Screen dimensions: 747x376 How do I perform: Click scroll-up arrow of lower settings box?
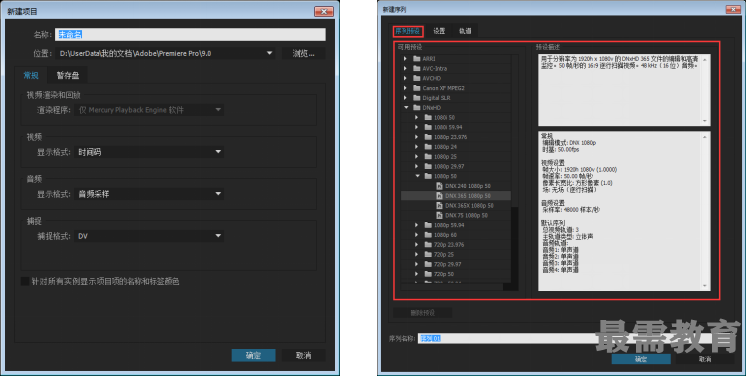point(706,136)
